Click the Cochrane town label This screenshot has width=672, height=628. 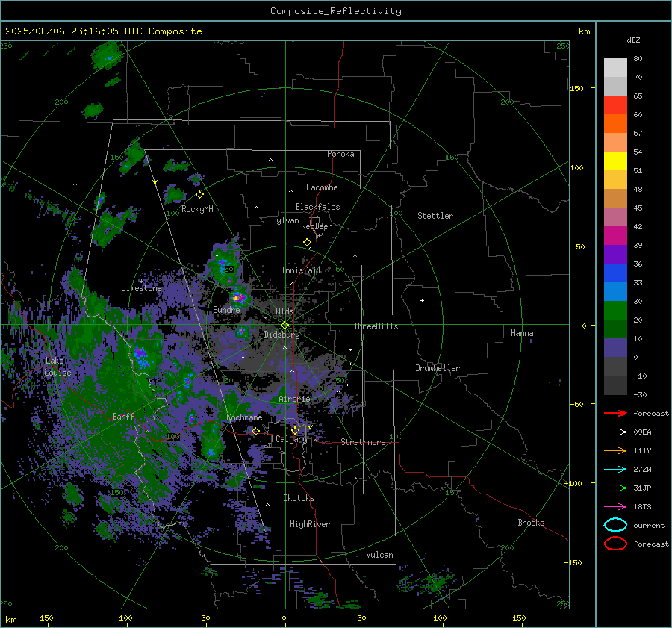point(244,417)
